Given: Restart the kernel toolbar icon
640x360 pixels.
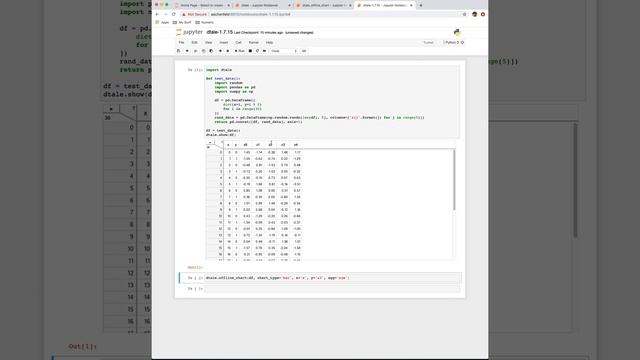Looking at the screenshot, I should coord(257,51).
